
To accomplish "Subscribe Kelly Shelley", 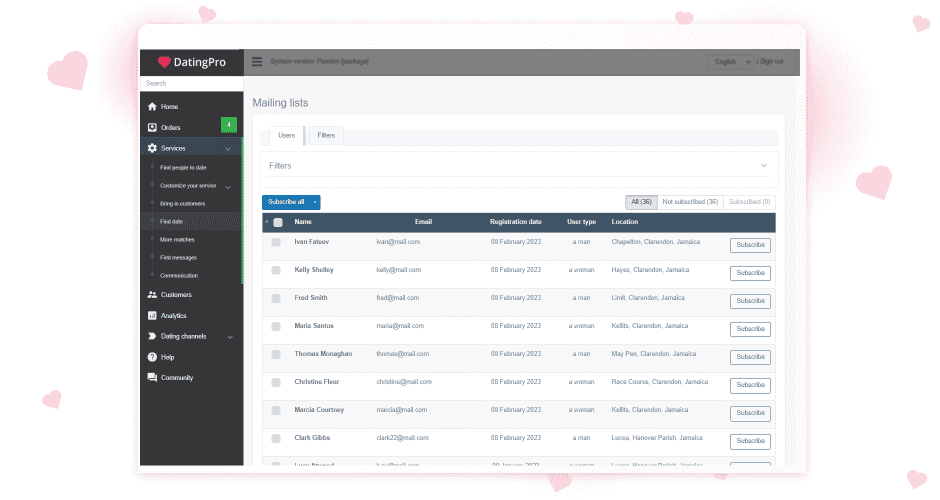I will click(x=750, y=273).
